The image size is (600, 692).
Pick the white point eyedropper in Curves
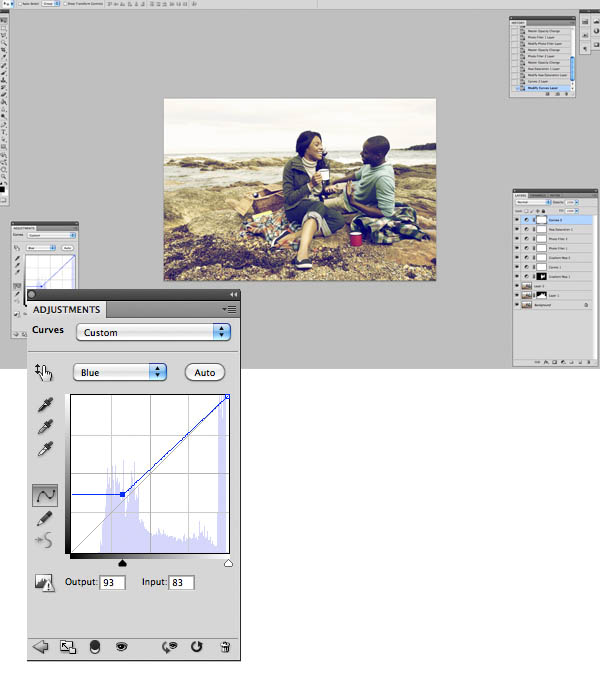click(44, 449)
